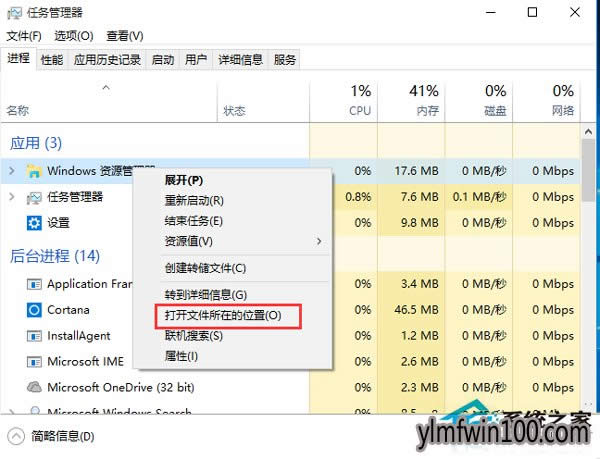Image resolution: width=600 pixels, height=459 pixels.
Task: Switch to the 用户 tab
Action: 196,60
